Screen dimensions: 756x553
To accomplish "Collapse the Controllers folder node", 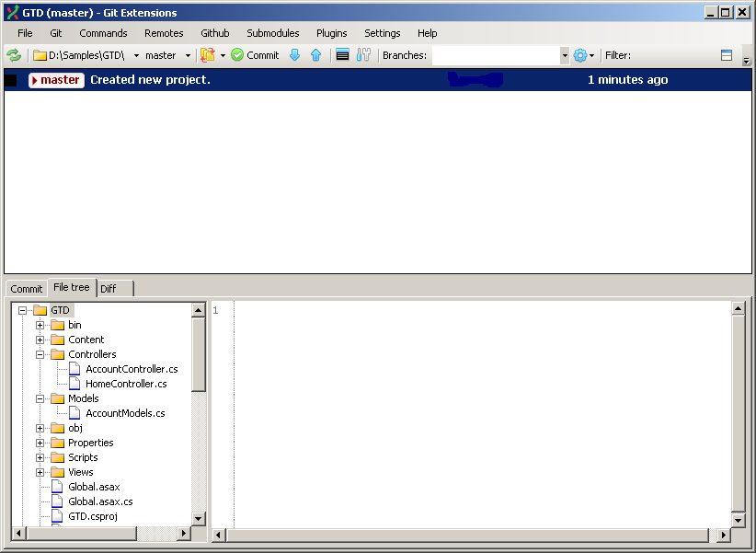I will coord(40,354).
